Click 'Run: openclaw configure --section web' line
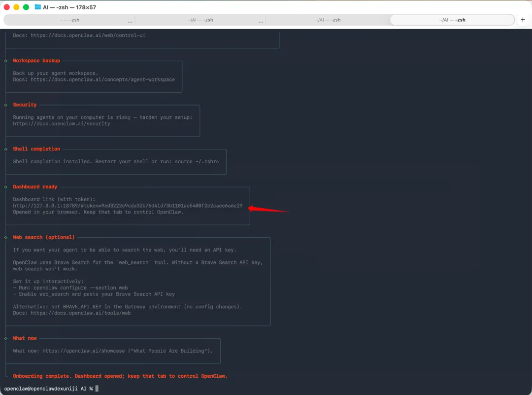 point(70,287)
